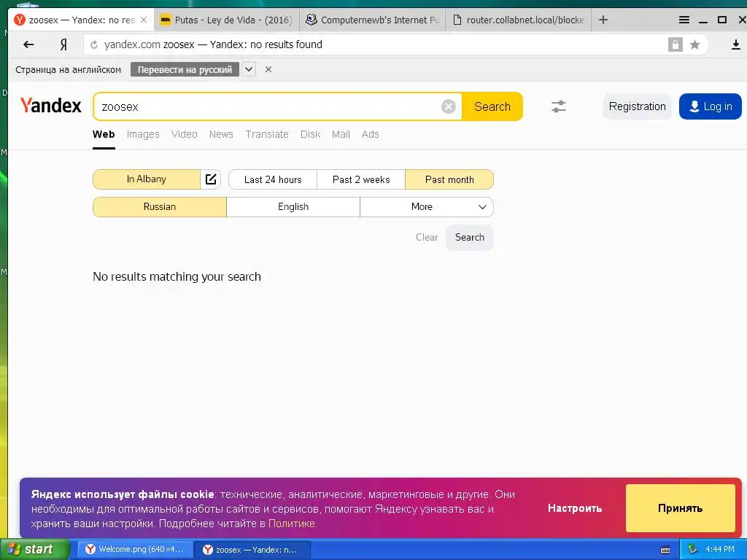This screenshot has height=560, width=747.
Task: Switch to router.collabnet.local tab
Action: [x=519, y=20]
